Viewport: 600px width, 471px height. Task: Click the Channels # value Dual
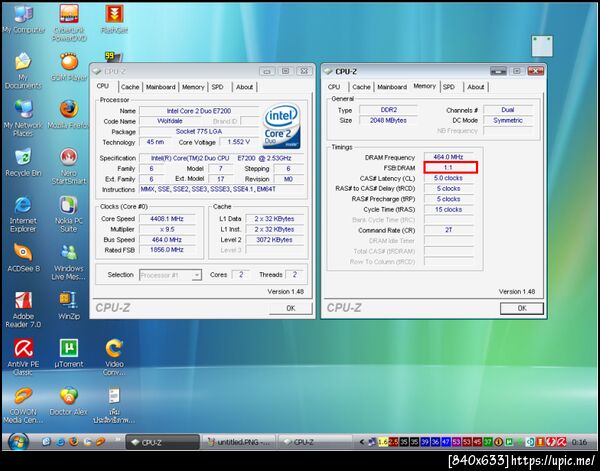click(508, 110)
